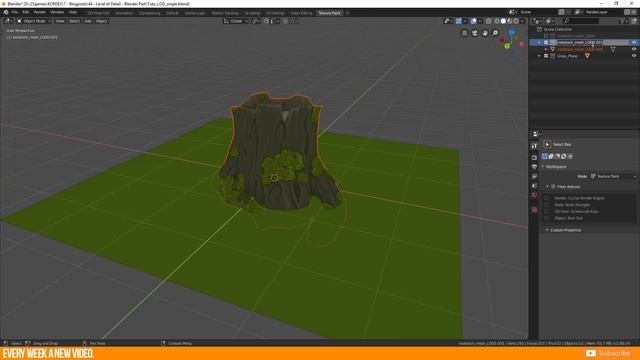Image resolution: width=640 pixels, height=360 pixels.
Task: Open the workspace Mode Texture Paint dropdown
Action: tap(613, 176)
